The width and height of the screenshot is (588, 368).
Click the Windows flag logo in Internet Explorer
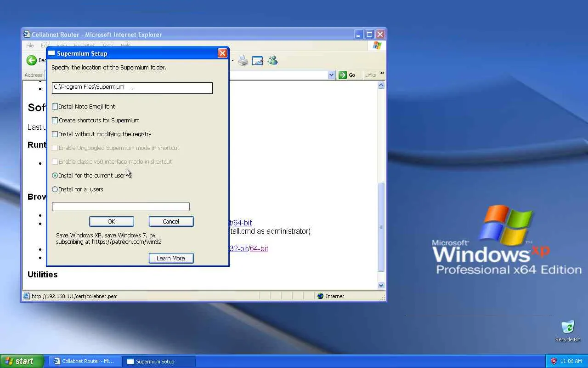pos(377,46)
